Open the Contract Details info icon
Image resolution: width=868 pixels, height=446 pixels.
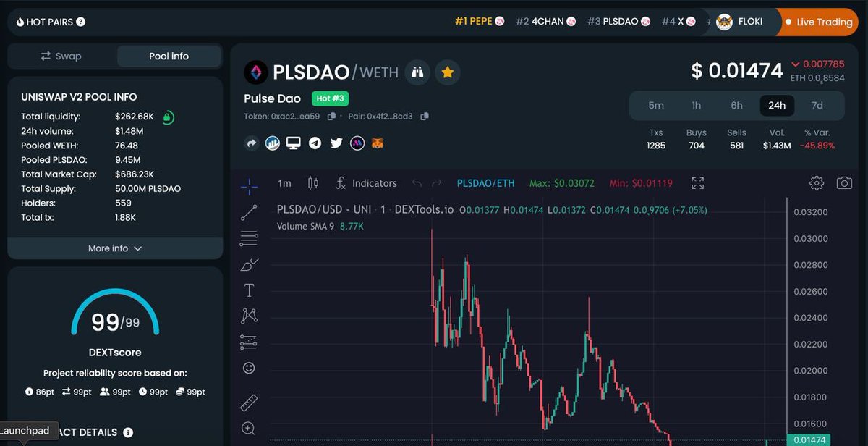[x=128, y=432]
